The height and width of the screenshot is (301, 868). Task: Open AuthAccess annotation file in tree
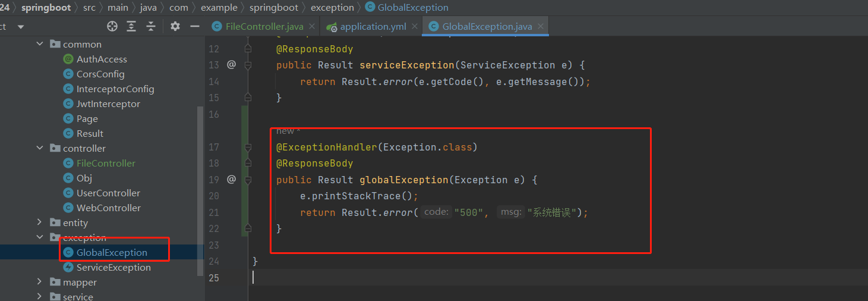click(102, 59)
